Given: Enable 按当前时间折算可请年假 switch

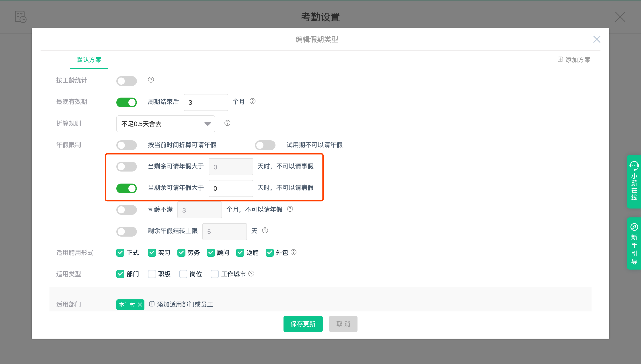Looking at the screenshot, I should 127,145.
